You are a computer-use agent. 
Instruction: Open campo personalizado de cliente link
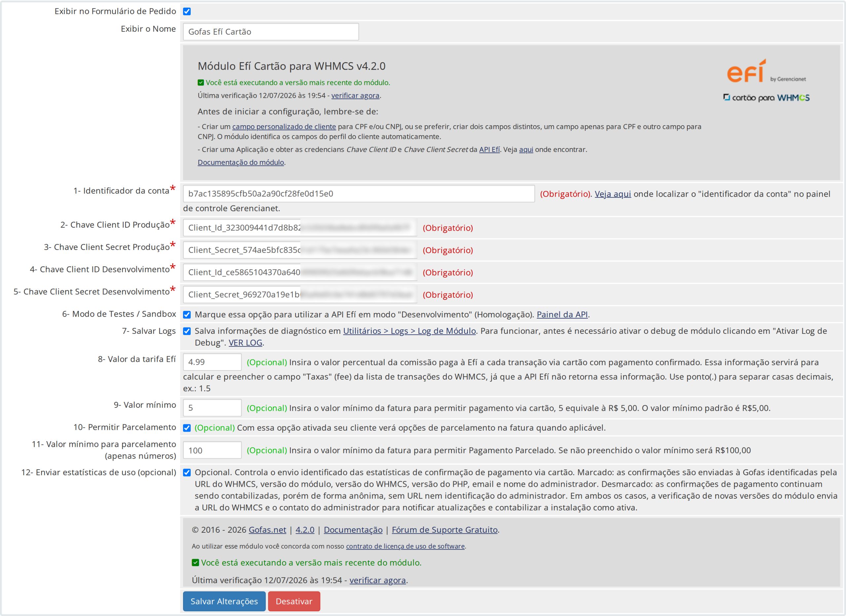[x=284, y=127]
